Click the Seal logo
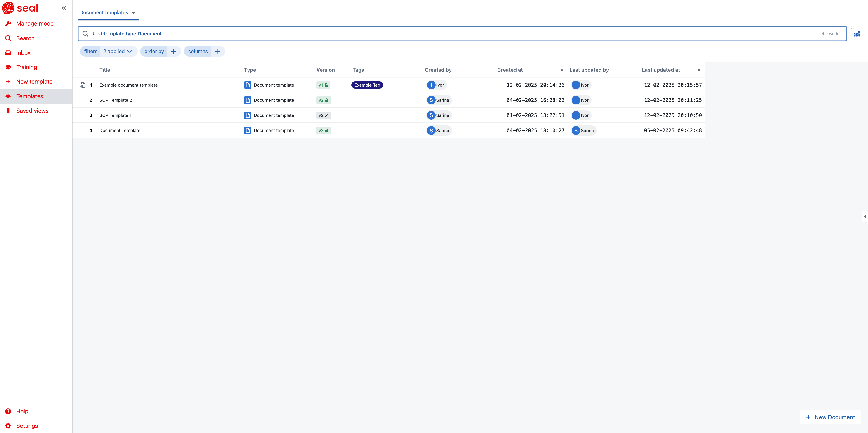This screenshot has height=433, width=868. pyautogui.click(x=20, y=8)
